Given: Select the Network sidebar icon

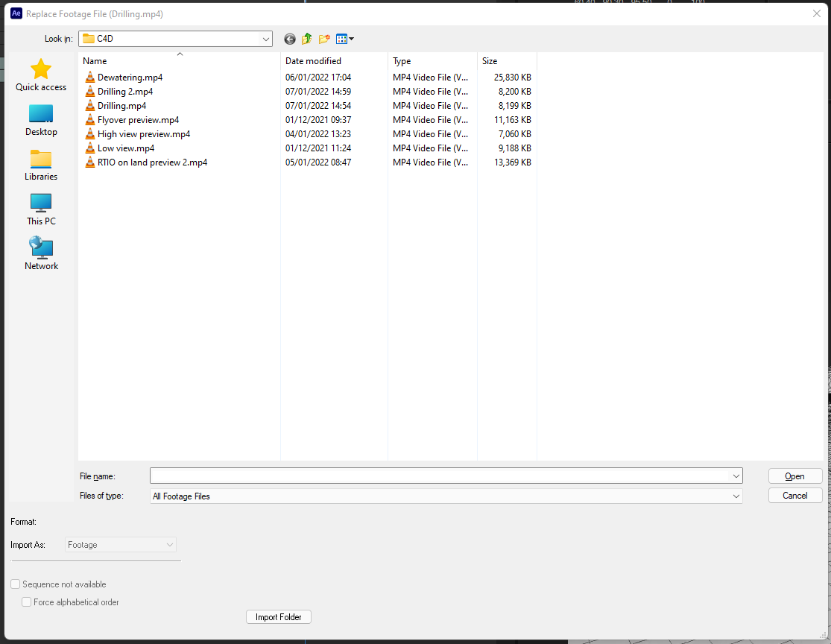Looking at the screenshot, I should point(40,247).
